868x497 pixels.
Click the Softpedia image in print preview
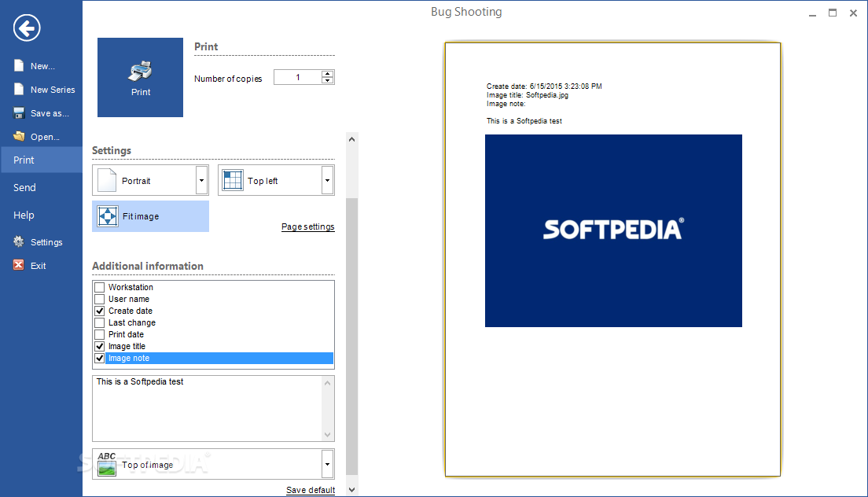[x=613, y=230]
